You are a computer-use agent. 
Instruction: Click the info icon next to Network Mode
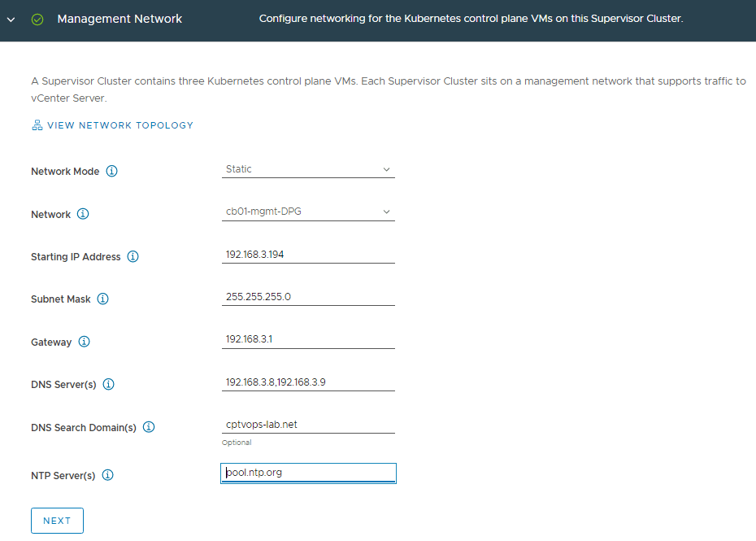[x=112, y=172]
